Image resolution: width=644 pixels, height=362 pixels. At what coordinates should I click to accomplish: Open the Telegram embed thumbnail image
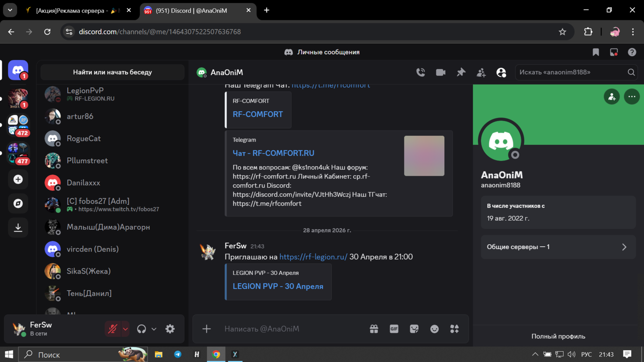[x=424, y=156]
